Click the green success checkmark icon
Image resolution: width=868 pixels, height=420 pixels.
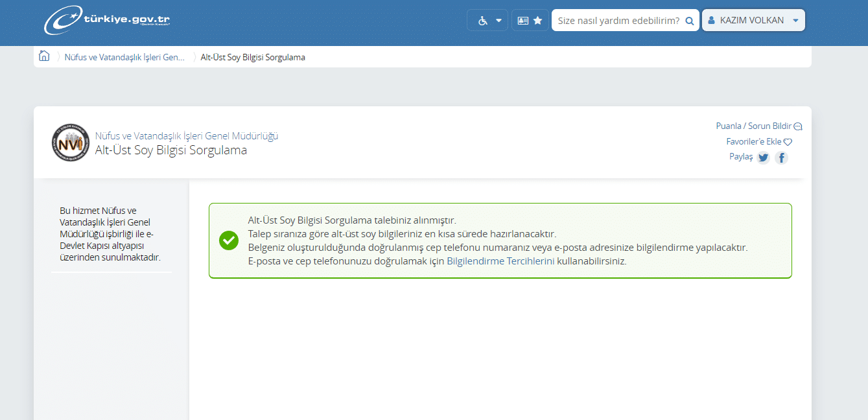(x=228, y=240)
